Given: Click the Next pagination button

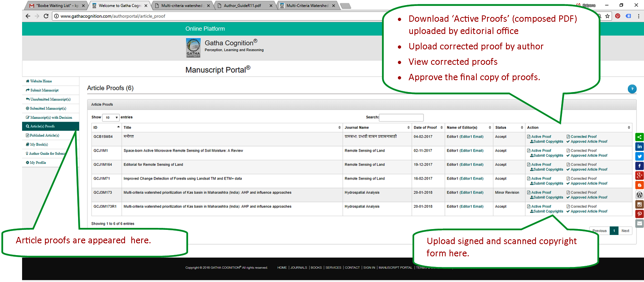Looking at the screenshot, I should (625, 231).
